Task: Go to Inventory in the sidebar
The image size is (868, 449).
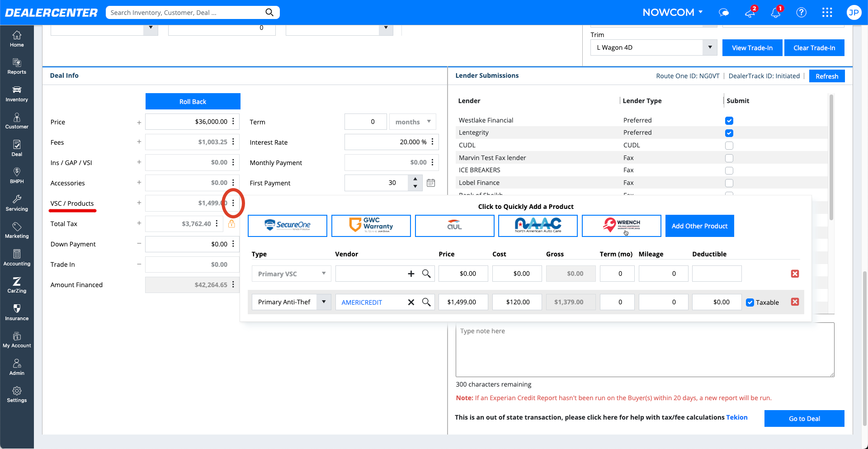Action: [x=17, y=94]
